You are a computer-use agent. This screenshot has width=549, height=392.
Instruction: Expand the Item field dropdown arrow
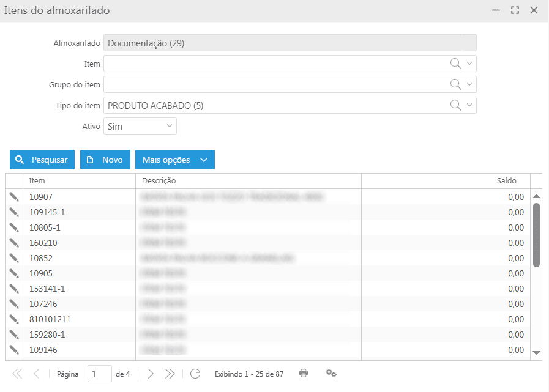(x=469, y=64)
